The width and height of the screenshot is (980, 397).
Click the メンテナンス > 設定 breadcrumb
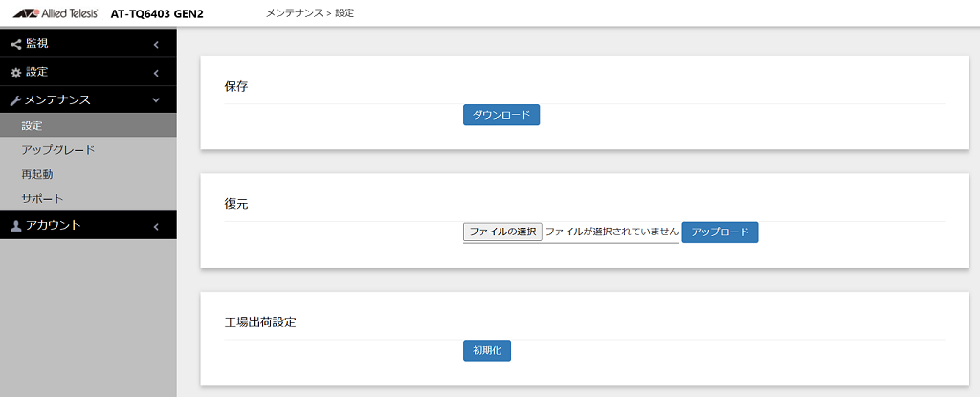point(310,13)
